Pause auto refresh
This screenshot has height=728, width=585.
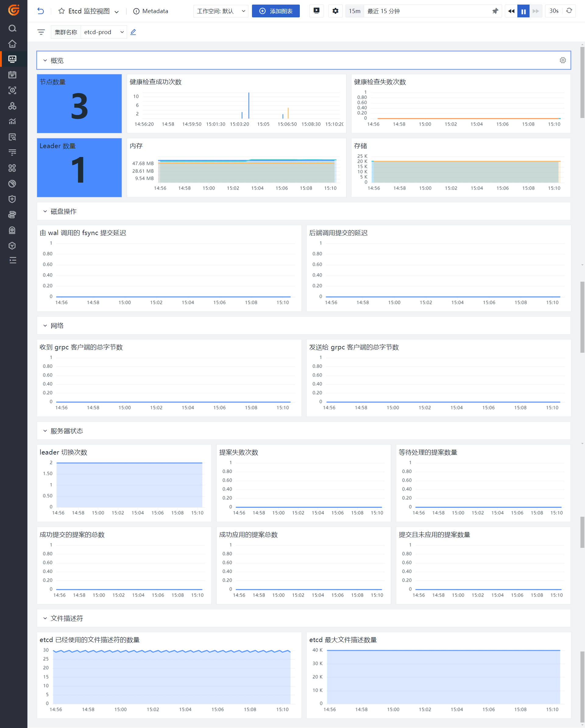[x=523, y=11]
